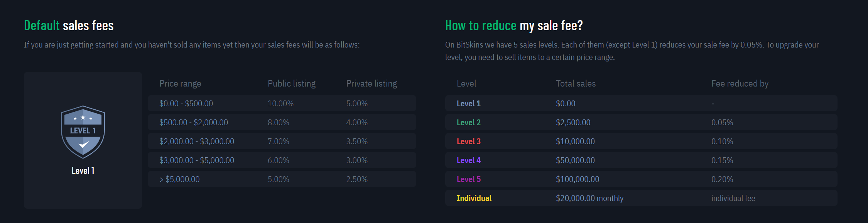Click the Fee reduced by column header

740,83
